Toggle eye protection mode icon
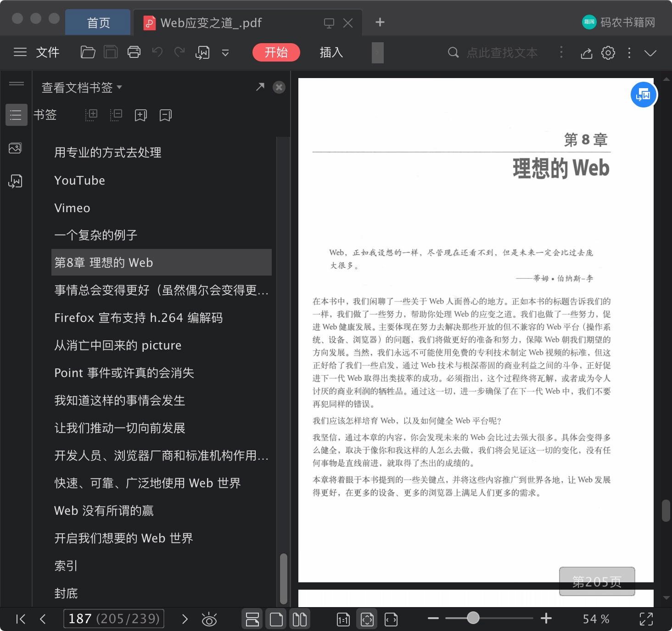 pos(209,620)
